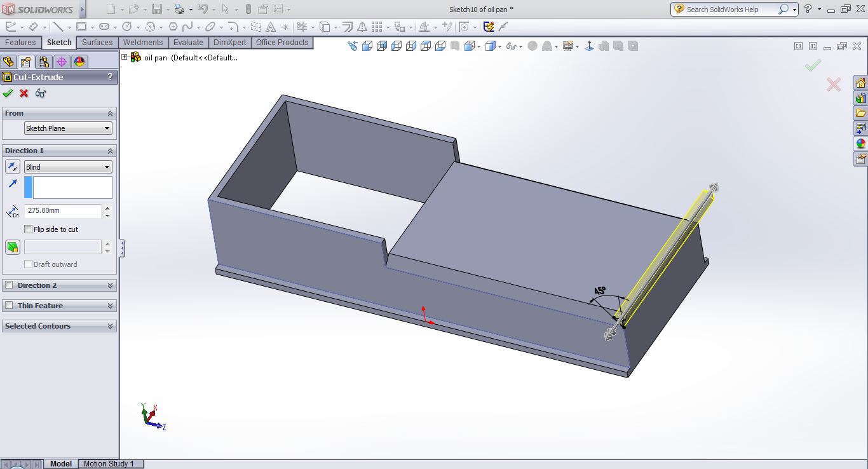Viewport: 868px width, 469px height.
Task: Open the DimXpertManager tab icon
Action: (x=62, y=62)
